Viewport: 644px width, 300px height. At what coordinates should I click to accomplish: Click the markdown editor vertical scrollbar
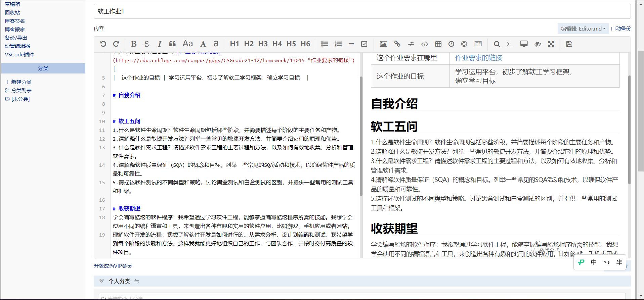(361, 136)
